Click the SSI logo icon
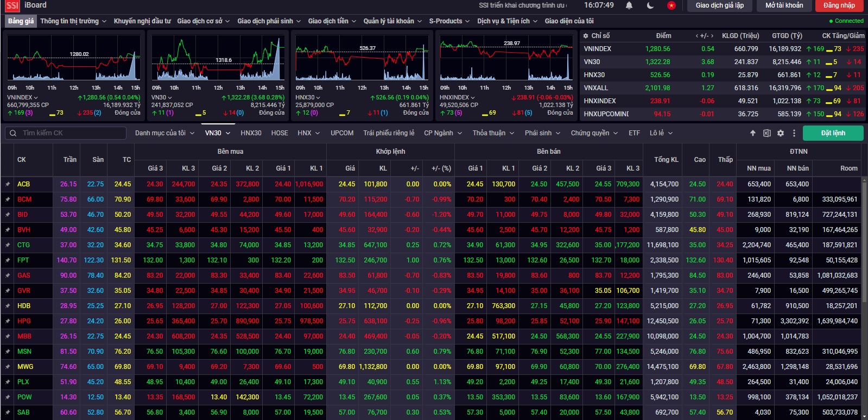This screenshot has width=868, height=420. click(12, 5)
